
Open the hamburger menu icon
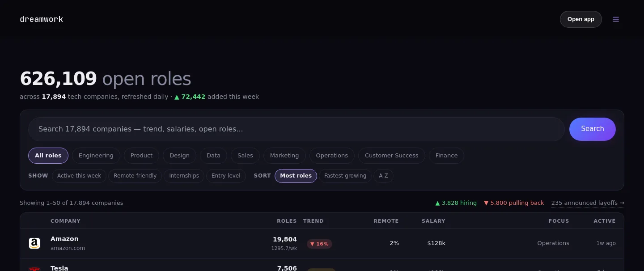(x=616, y=19)
